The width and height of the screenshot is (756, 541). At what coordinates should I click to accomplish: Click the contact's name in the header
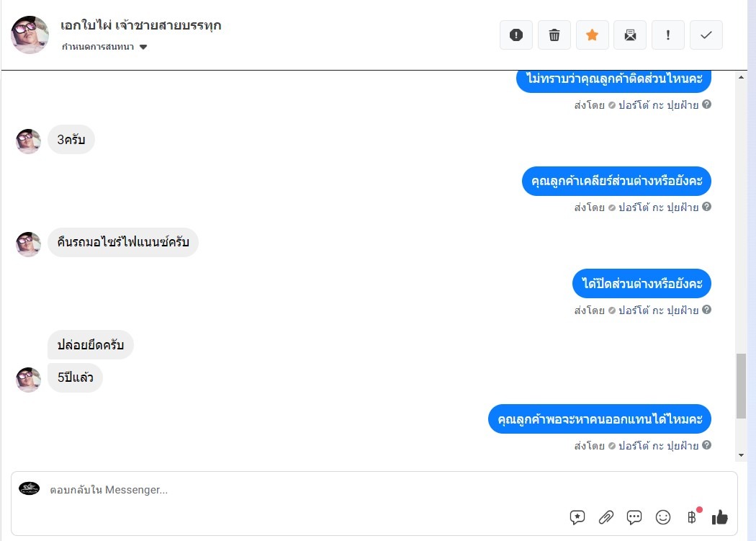pos(141,25)
